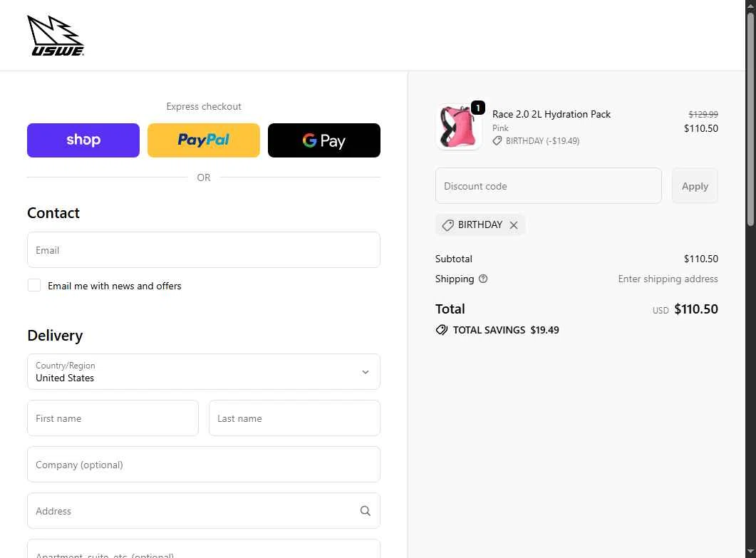Pay with the Shop express button
756x558 pixels.
83,140
